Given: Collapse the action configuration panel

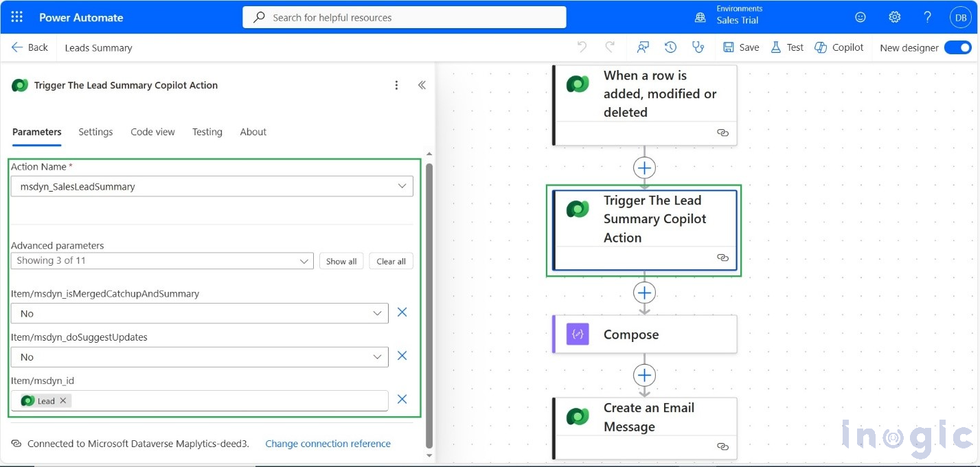Looking at the screenshot, I should 420,84.
